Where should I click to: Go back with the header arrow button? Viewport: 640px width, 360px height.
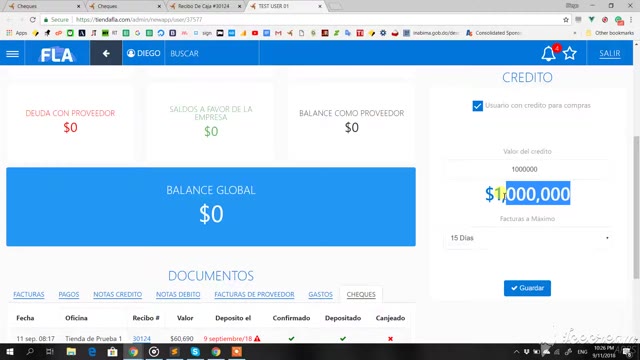106,53
